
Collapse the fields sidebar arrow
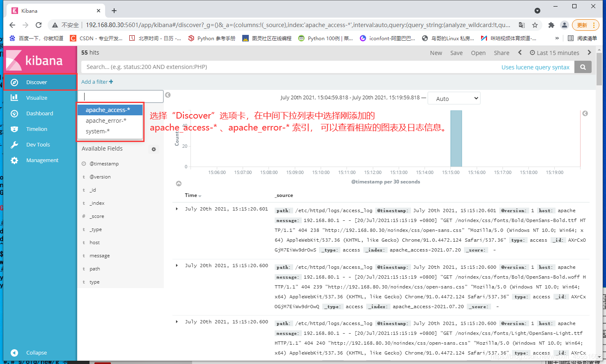168,95
